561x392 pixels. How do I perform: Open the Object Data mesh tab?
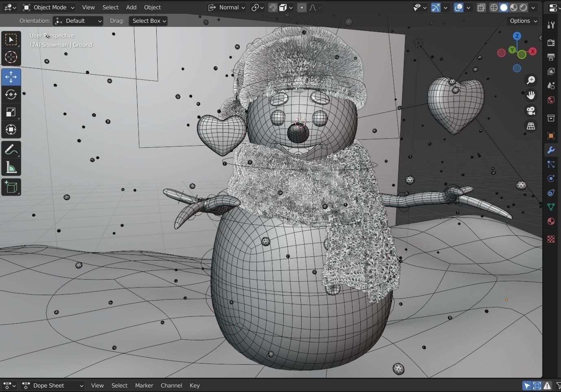pyautogui.click(x=551, y=207)
